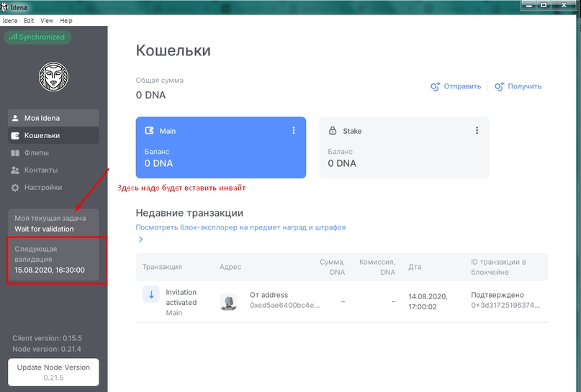
Task: Click the lock icon on Stake card
Action: click(333, 130)
